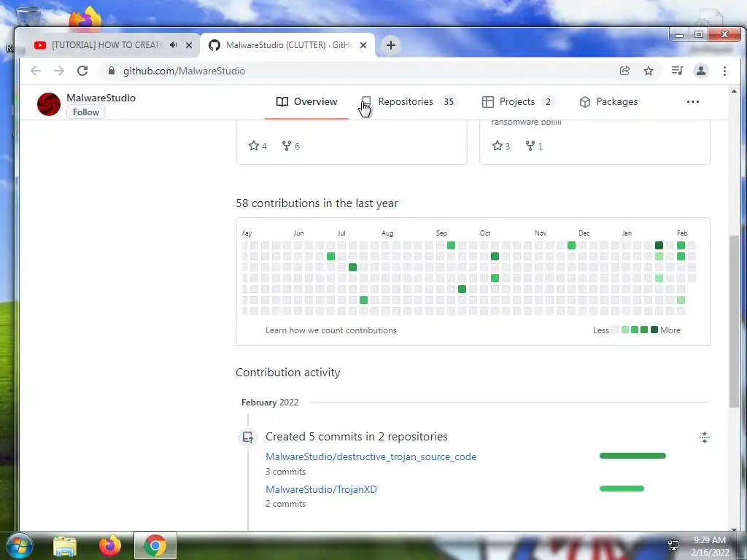747x560 pixels.
Task: Go back with the browser back arrow
Action: point(36,71)
